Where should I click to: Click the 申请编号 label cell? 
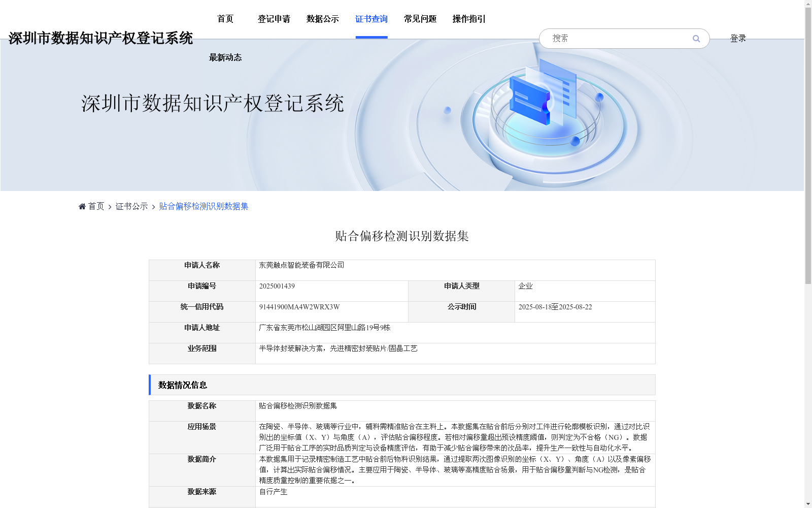pyautogui.click(x=202, y=291)
